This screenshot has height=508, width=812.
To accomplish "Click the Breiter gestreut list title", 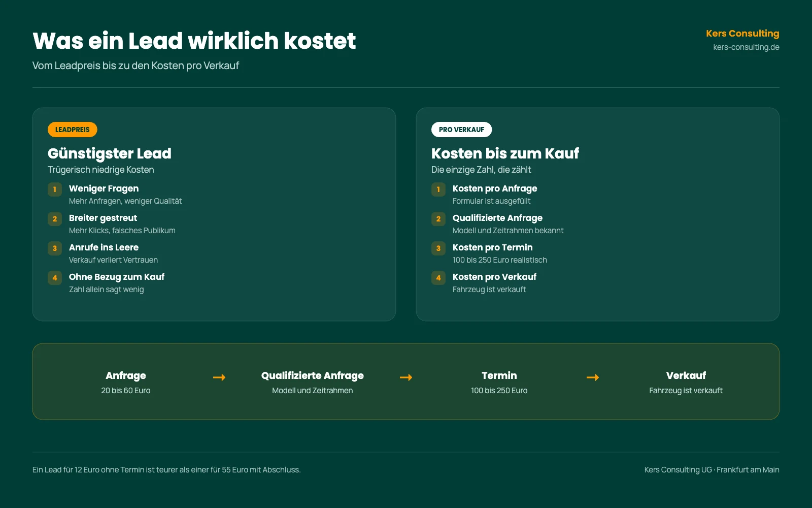I will (x=103, y=218).
